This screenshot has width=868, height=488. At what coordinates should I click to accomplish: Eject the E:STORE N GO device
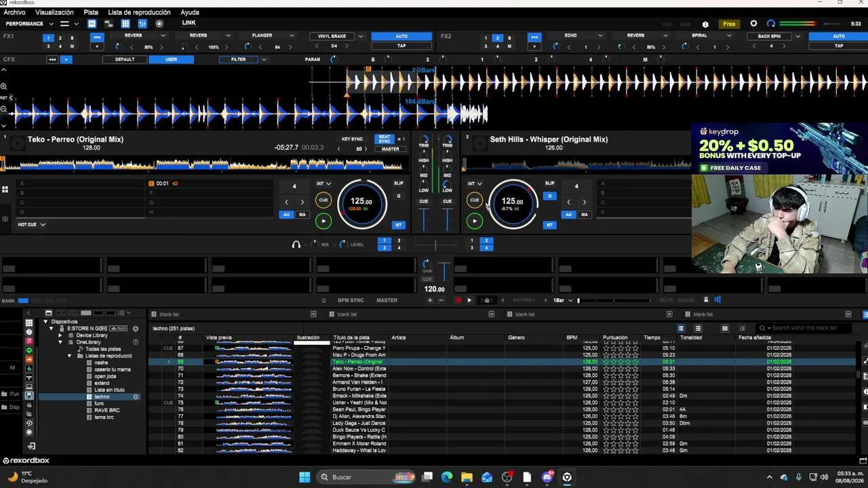[x=136, y=329]
